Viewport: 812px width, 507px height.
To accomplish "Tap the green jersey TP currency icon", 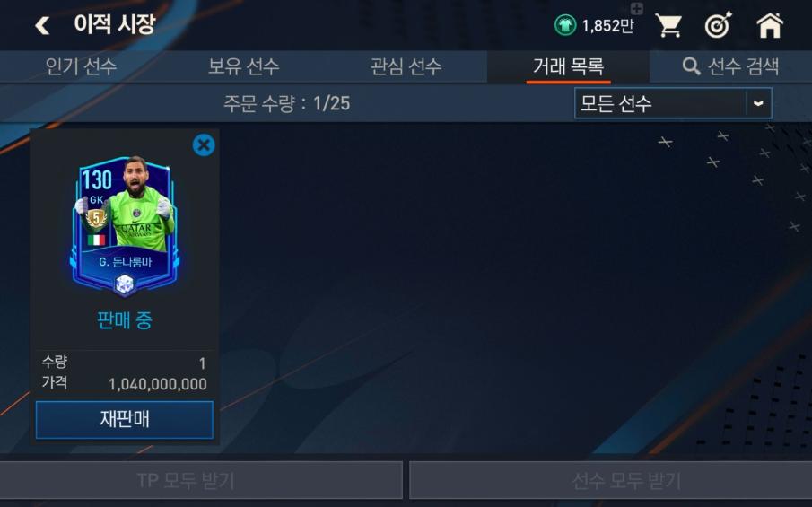I will [x=565, y=25].
